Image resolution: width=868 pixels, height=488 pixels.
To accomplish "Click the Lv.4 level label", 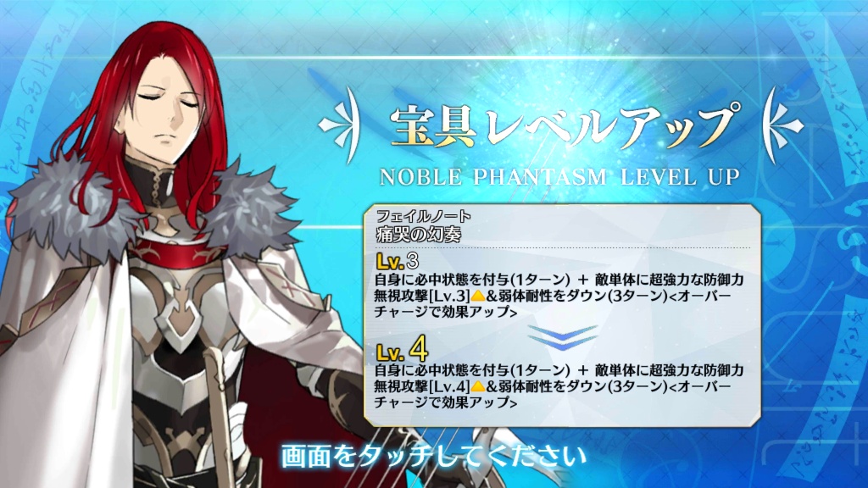I will point(402,350).
